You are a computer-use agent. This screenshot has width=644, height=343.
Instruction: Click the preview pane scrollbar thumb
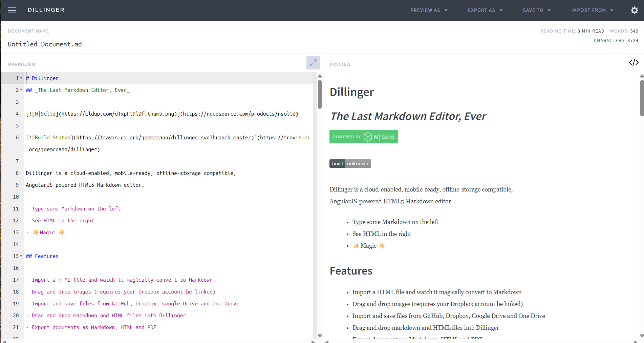coord(642,98)
